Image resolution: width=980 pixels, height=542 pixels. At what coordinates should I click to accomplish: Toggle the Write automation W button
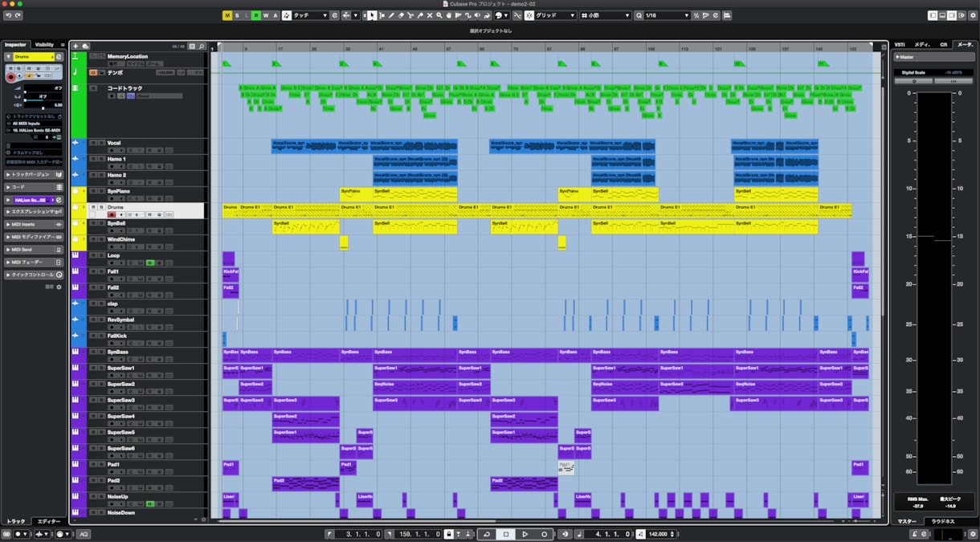[266, 15]
